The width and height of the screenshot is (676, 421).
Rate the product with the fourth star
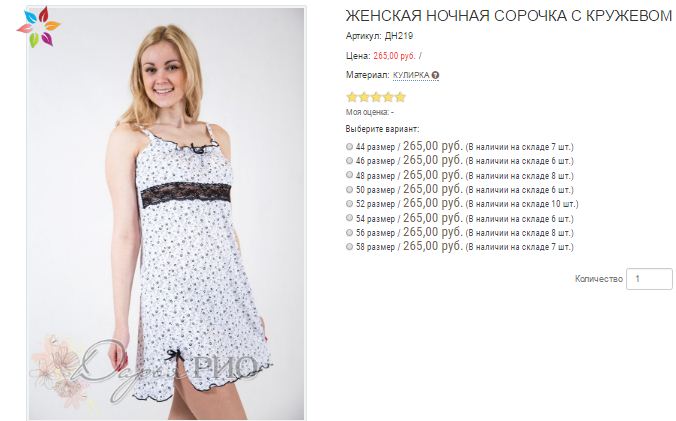point(388,97)
